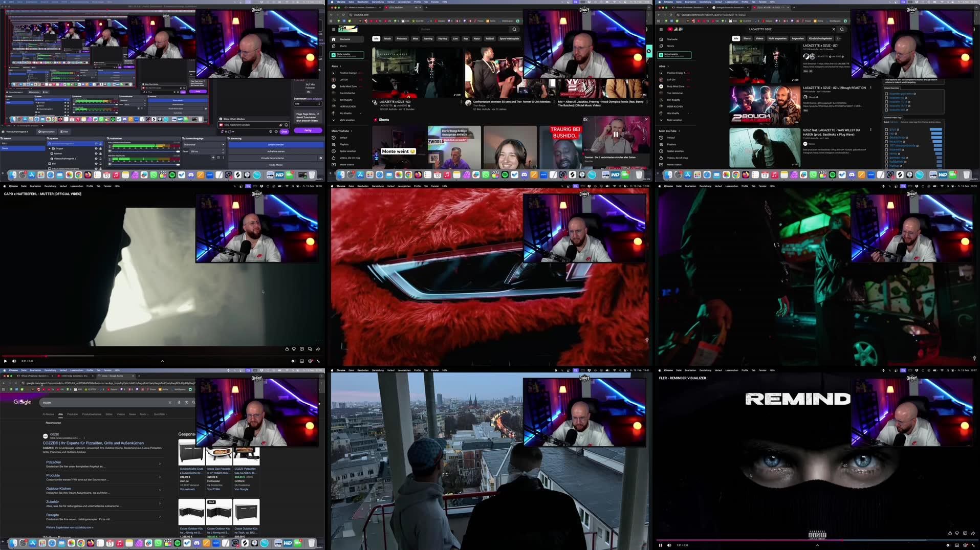Open the LACAZETTE x GZUZ - UZI thumbnail
The image size is (980, 550).
coord(416,72)
